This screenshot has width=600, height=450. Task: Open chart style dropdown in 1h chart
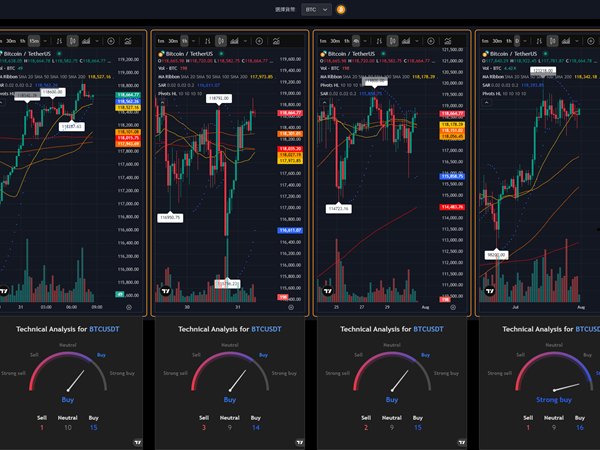tap(245, 41)
